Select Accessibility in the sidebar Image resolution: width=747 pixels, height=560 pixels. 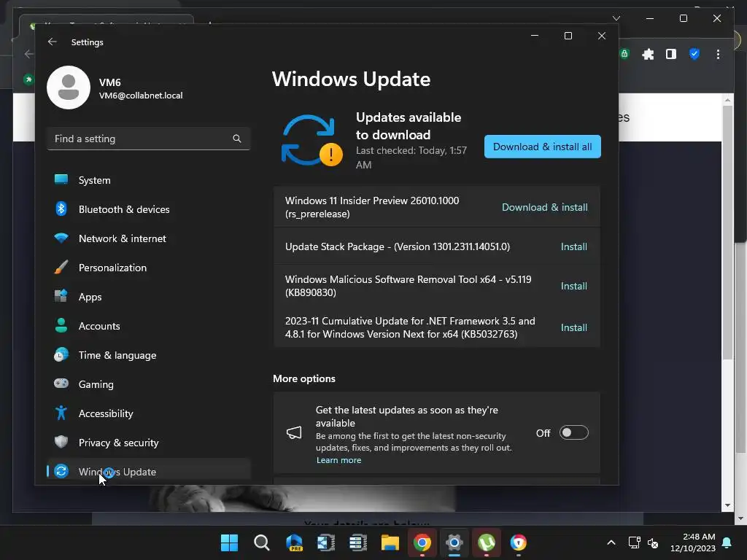coord(149,413)
